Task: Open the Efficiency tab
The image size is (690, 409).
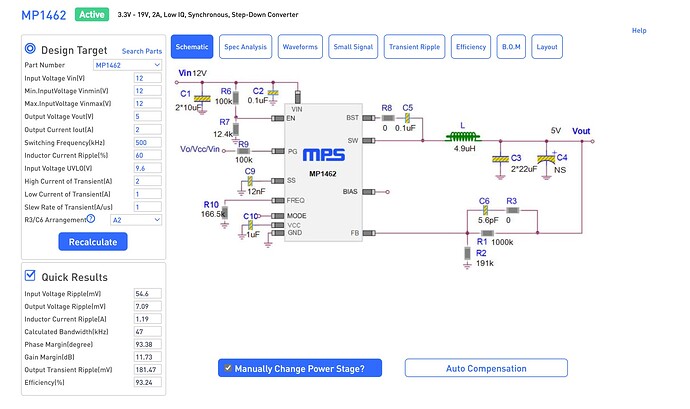Action: coord(471,47)
